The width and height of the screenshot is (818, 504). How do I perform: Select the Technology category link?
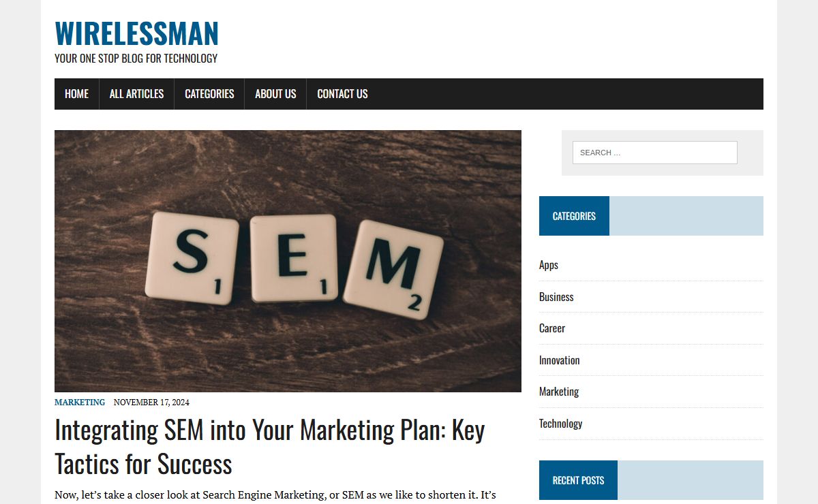pyautogui.click(x=560, y=424)
